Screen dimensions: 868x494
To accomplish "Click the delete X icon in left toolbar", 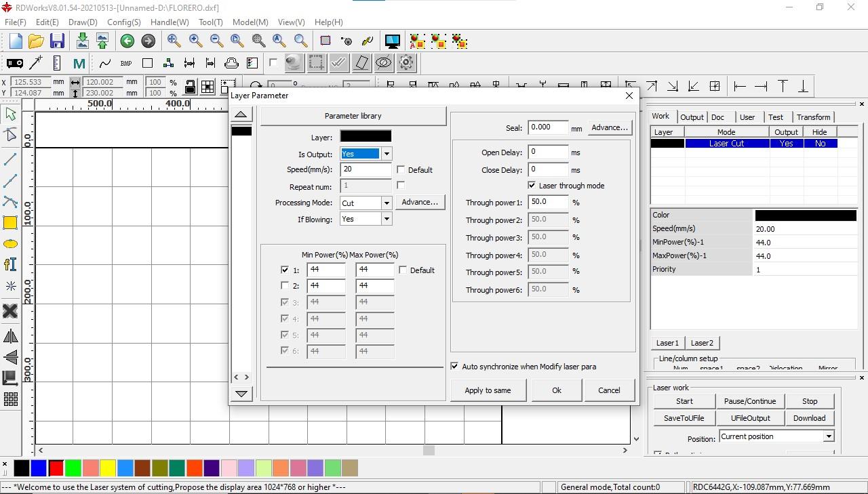I will pyautogui.click(x=10, y=311).
